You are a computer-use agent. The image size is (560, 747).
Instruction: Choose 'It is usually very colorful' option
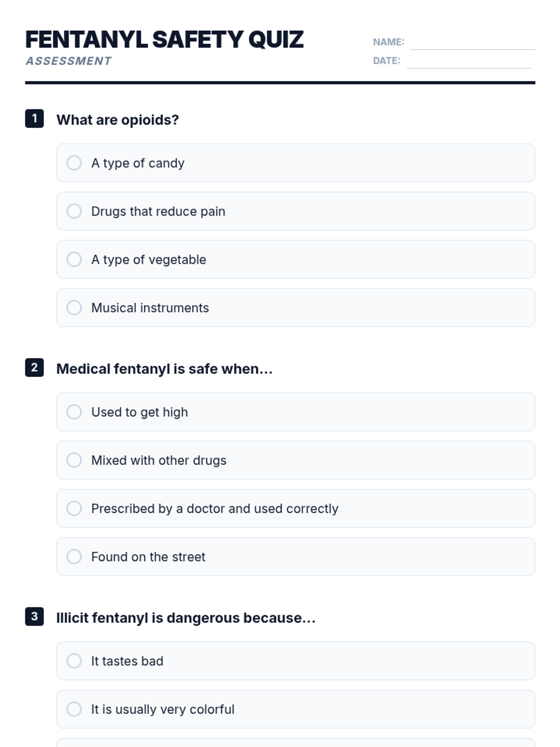(x=74, y=709)
